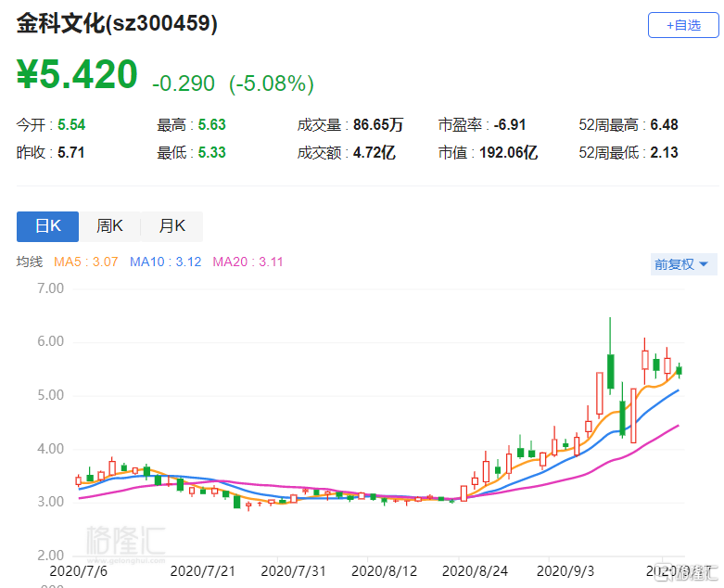Click 今开 value 5.54
Viewport: 724px width, 588px height.
coord(71,124)
